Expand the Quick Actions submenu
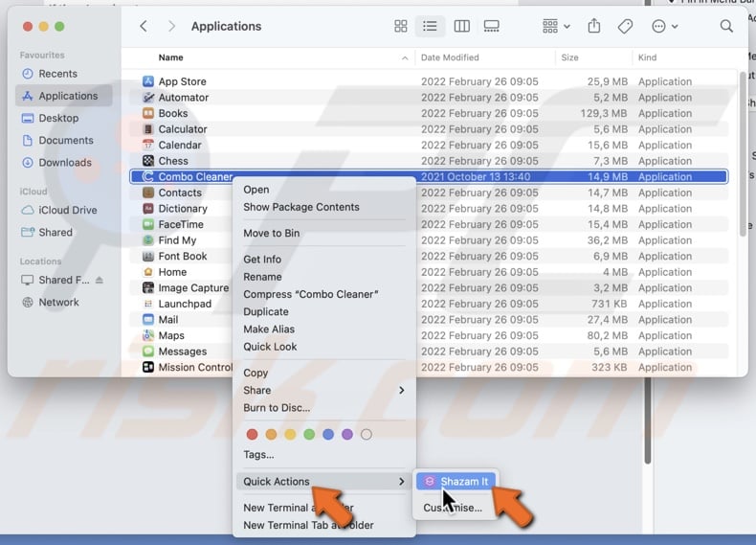Image resolution: width=756 pixels, height=545 pixels. (x=324, y=481)
